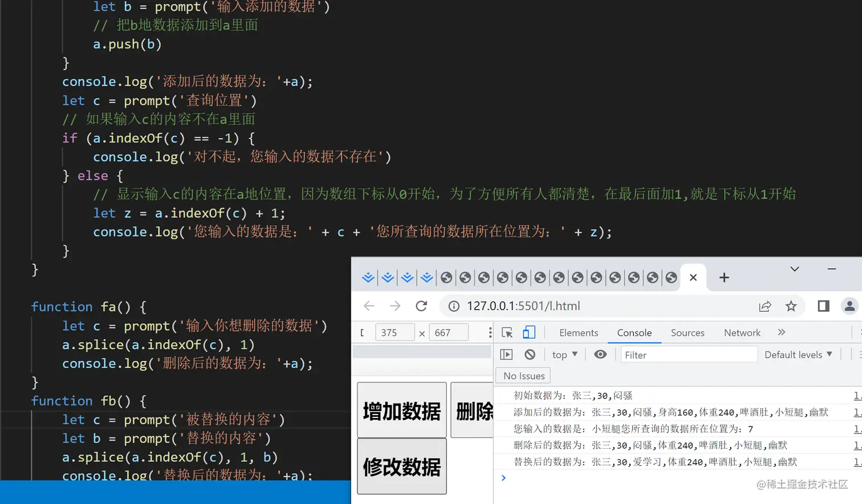This screenshot has width=862, height=504.
Task: Switch to the Network tab
Action: 742,332
